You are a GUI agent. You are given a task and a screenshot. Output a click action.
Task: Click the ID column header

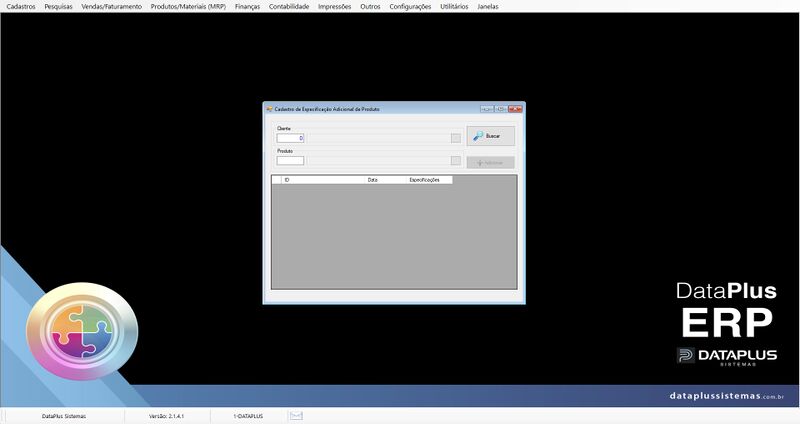323,180
